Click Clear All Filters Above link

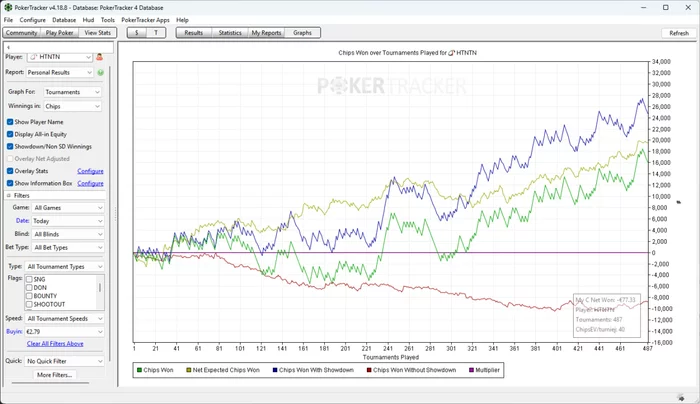point(55,344)
